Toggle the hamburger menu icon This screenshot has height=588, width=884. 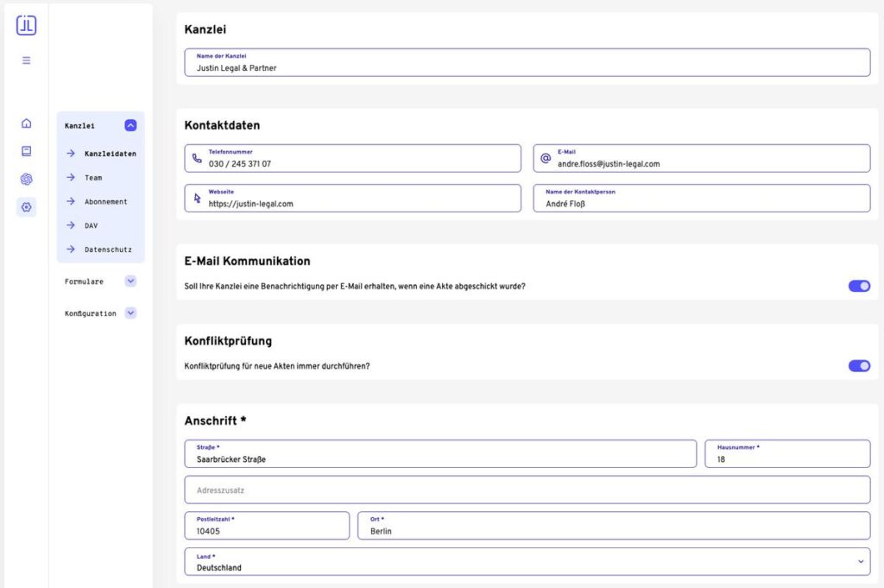[26, 60]
